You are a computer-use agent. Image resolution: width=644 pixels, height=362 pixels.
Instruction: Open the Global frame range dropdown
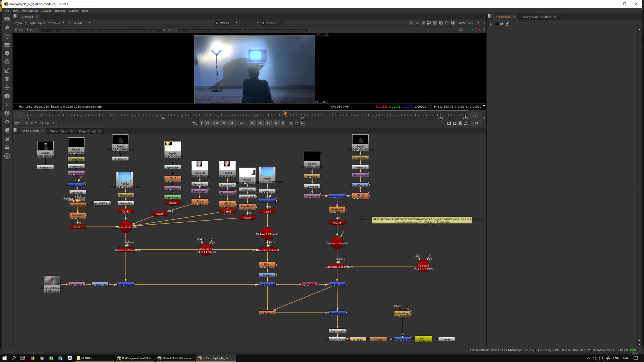pyautogui.click(x=47, y=123)
